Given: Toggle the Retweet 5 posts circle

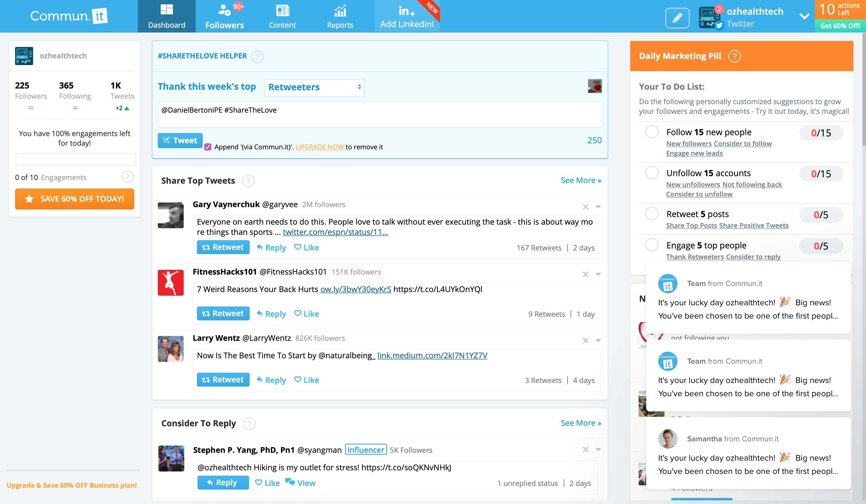Looking at the screenshot, I should [x=652, y=214].
